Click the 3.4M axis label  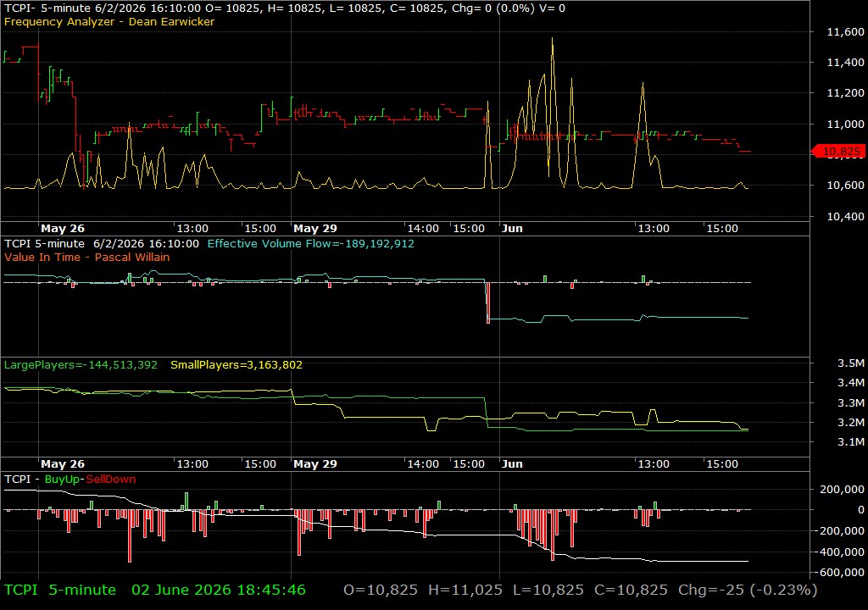tap(851, 382)
